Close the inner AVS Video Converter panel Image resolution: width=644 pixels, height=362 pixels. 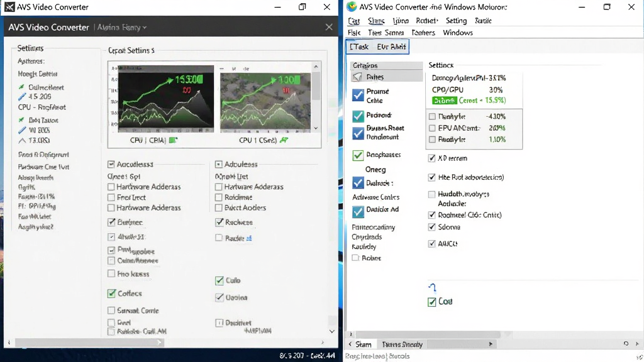(329, 27)
